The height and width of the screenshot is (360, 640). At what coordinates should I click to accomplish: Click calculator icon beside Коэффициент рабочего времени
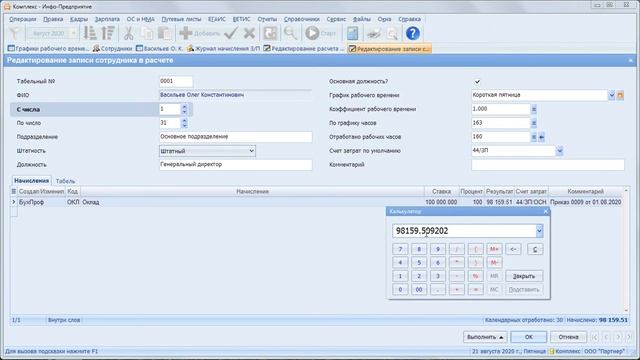[x=533, y=109]
